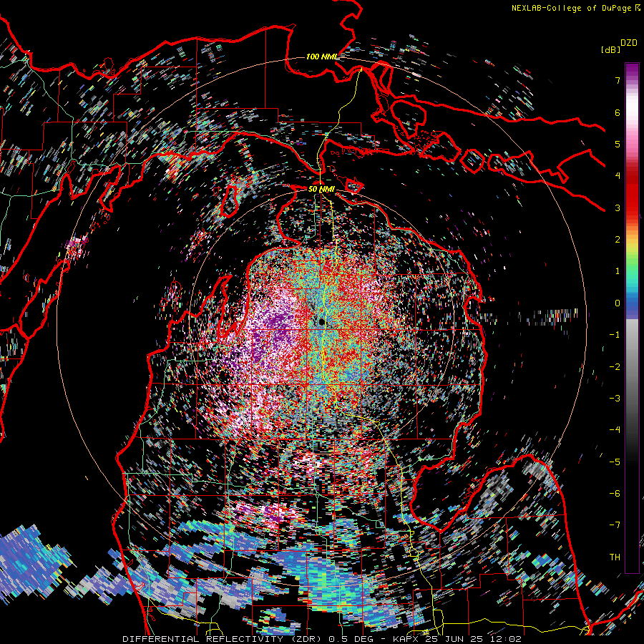
Task: Click the 50 NMI range ring label
Action: click(x=321, y=189)
